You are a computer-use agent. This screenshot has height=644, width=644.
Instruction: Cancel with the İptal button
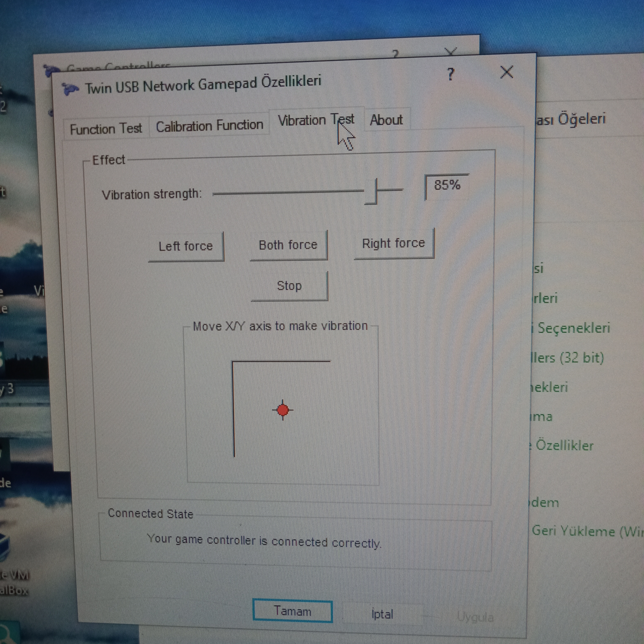point(382,614)
